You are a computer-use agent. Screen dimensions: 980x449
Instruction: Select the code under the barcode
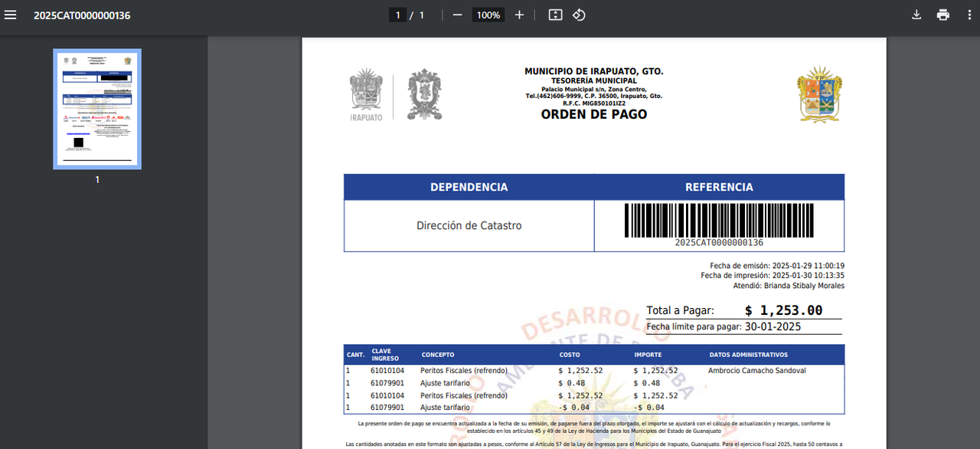pos(719,243)
